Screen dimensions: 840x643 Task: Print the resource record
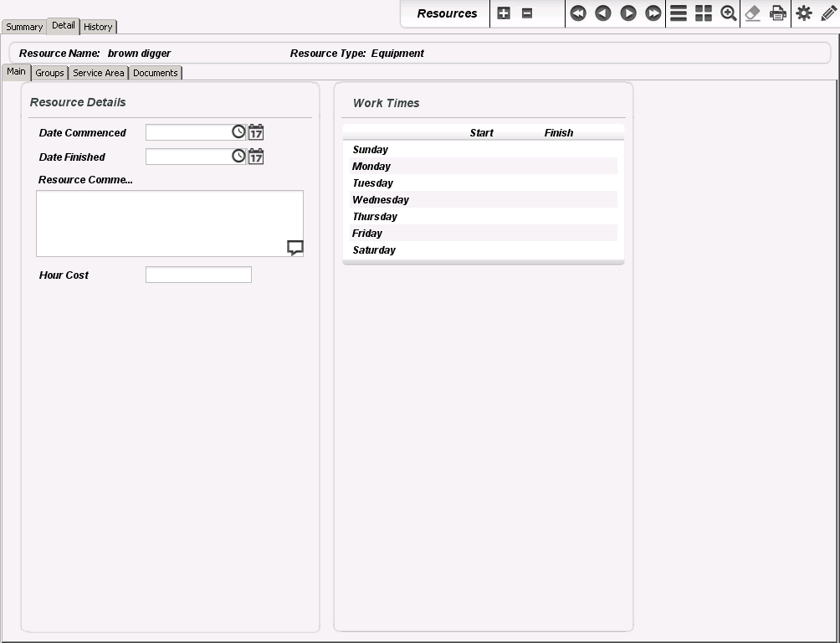(778, 13)
